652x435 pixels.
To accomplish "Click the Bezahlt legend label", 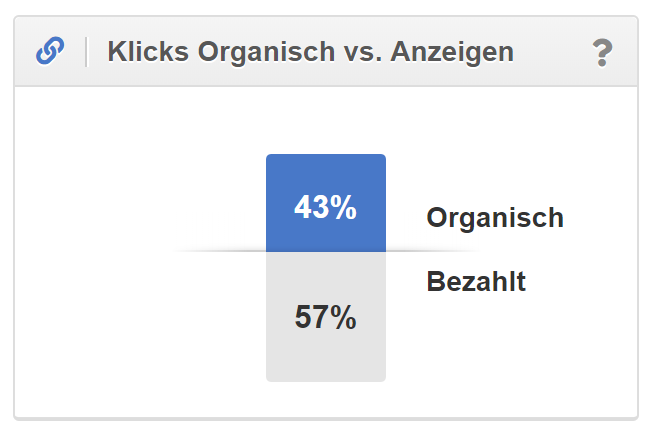I will pyautogui.click(x=476, y=282).
